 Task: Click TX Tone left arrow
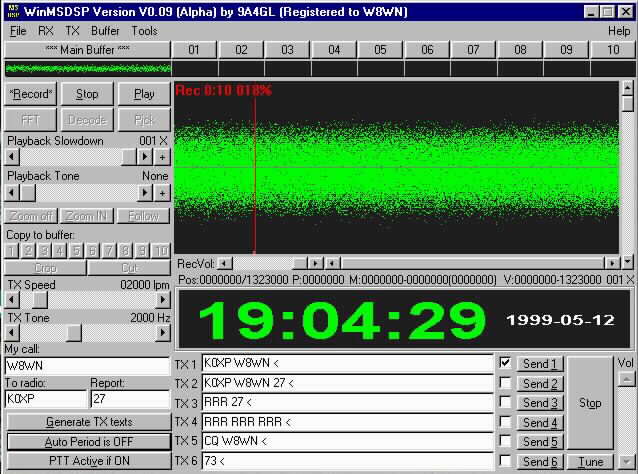click(12, 333)
